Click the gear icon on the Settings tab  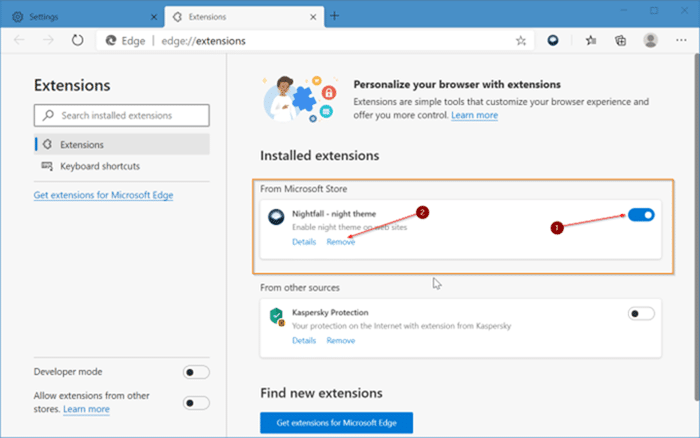tap(17, 17)
